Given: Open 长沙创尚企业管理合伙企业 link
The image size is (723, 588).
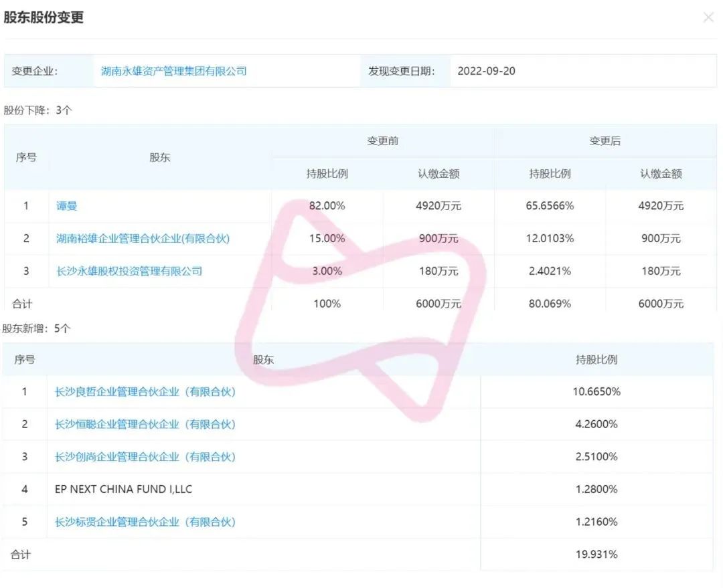Looking at the screenshot, I should click(x=145, y=457).
